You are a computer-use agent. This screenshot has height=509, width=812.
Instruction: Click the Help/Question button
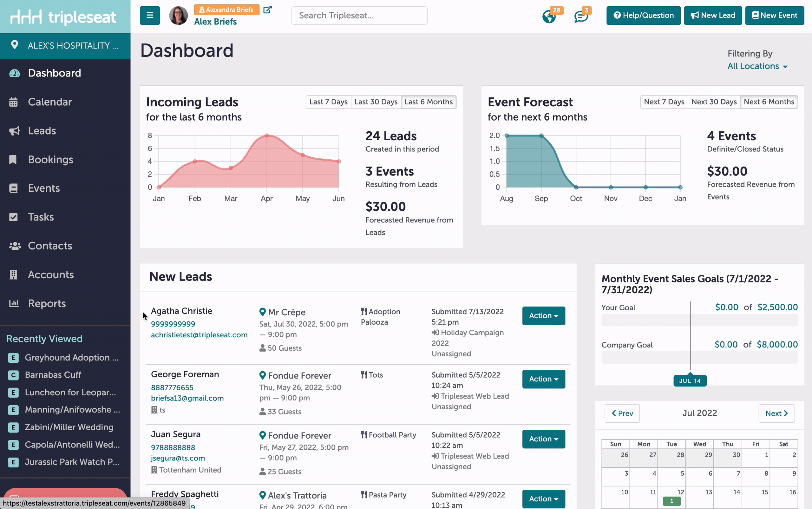pos(643,16)
